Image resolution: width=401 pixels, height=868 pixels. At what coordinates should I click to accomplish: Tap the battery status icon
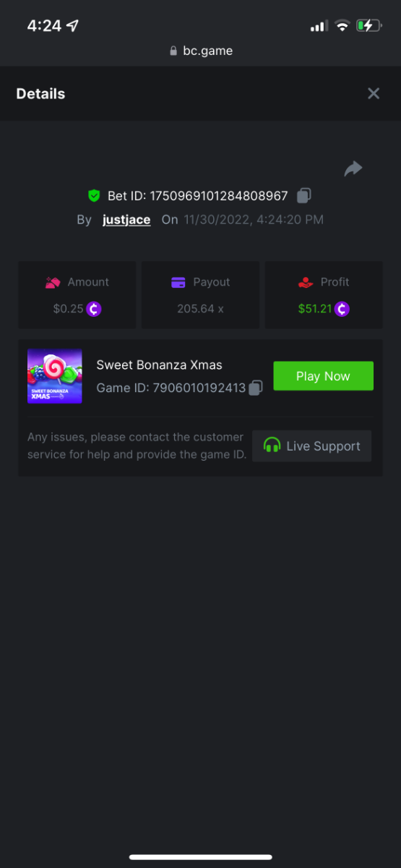coord(368,26)
